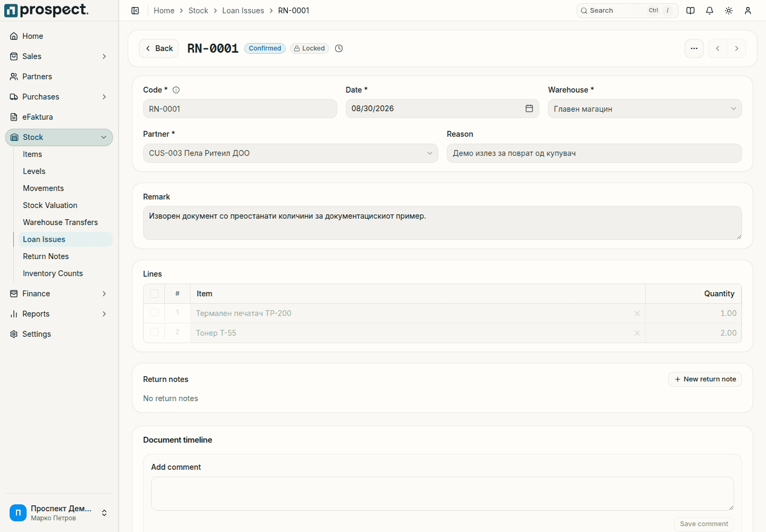Open the Date calendar picker icon

pos(529,109)
